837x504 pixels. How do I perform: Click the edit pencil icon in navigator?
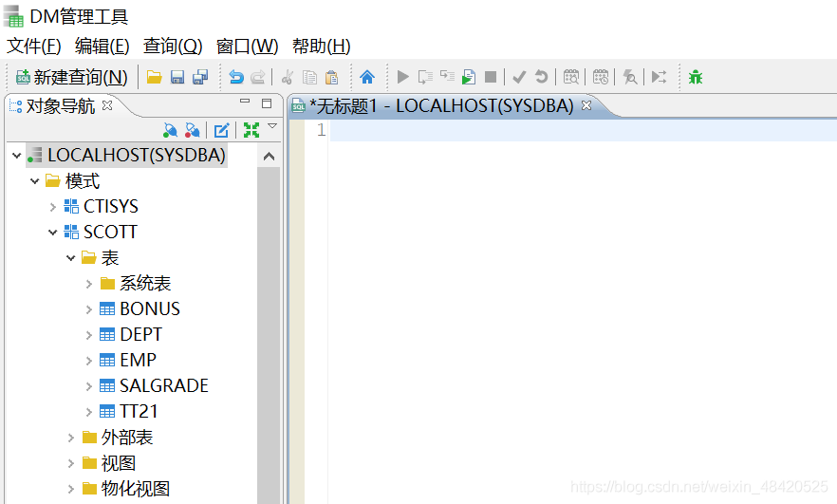(x=221, y=130)
